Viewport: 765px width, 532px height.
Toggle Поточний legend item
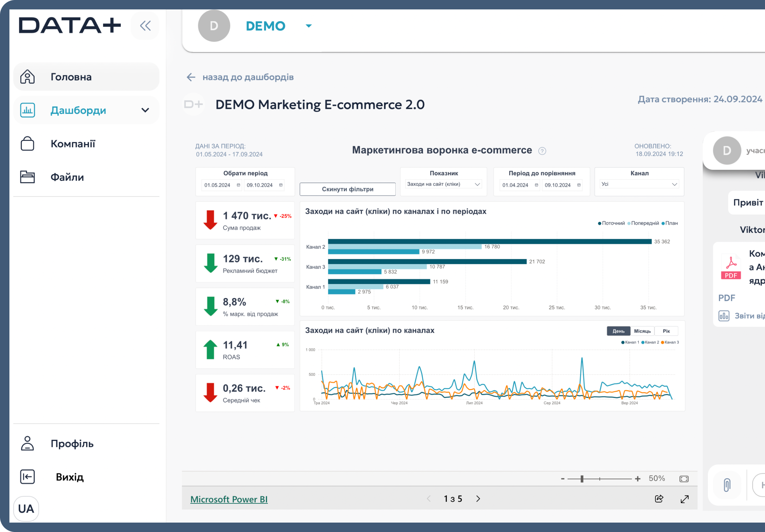pos(611,223)
